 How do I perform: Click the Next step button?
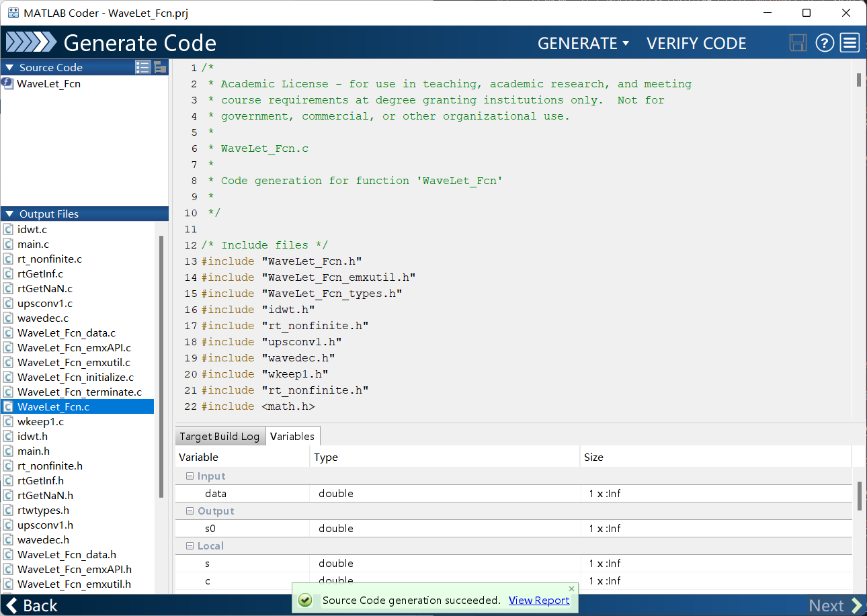click(x=835, y=605)
